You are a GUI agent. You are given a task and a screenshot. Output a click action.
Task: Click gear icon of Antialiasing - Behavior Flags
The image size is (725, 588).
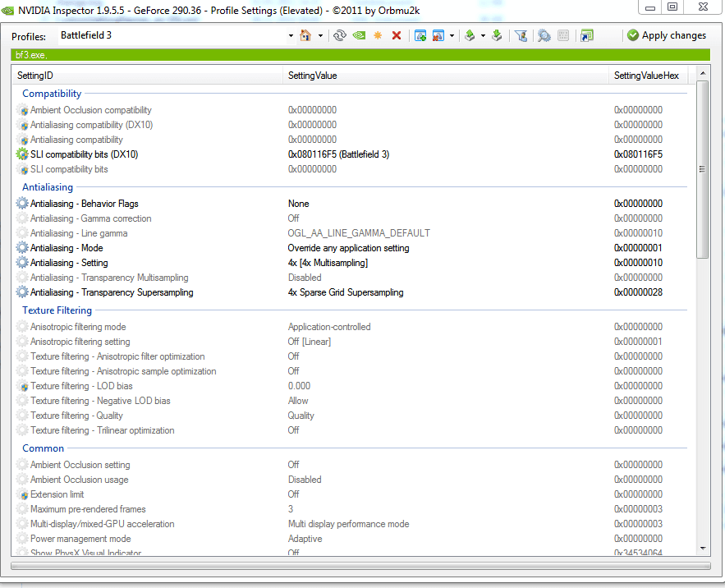(22, 204)
